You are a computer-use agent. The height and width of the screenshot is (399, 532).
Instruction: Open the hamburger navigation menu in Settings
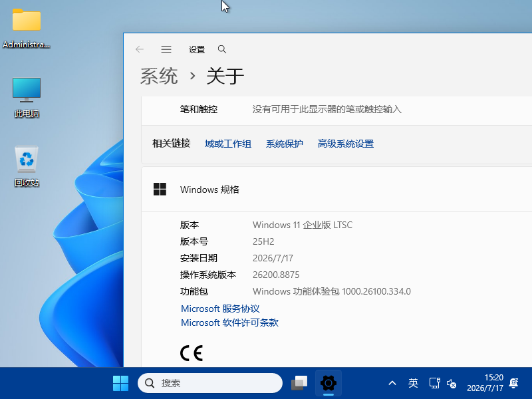(166, 49)
